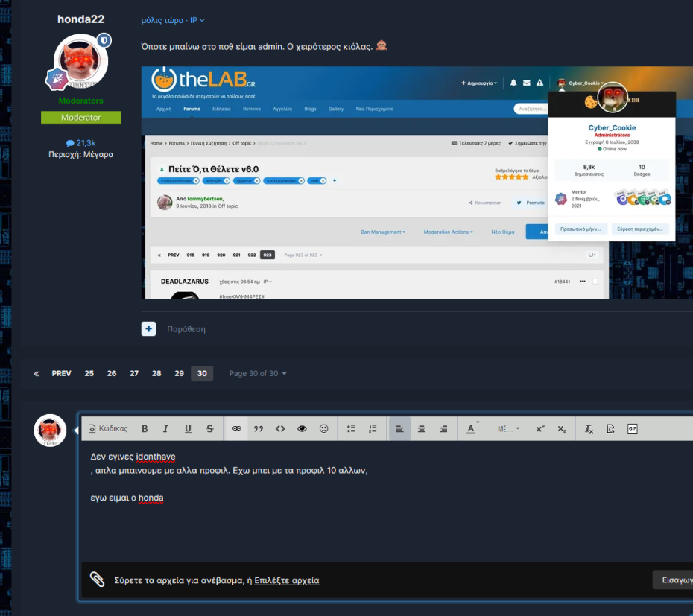Go to first page double-arrow

pyautogui.click(x=37, y=373)
